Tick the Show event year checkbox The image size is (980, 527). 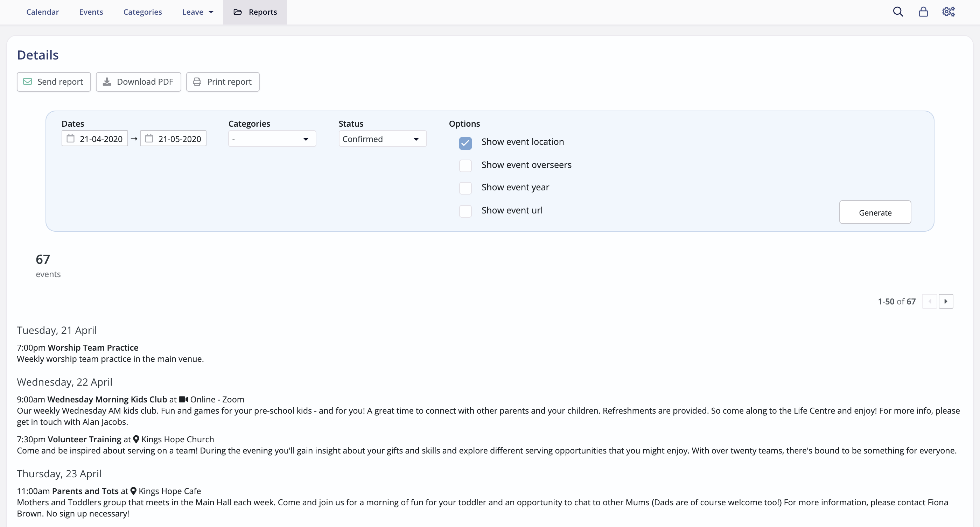(465, 188)
